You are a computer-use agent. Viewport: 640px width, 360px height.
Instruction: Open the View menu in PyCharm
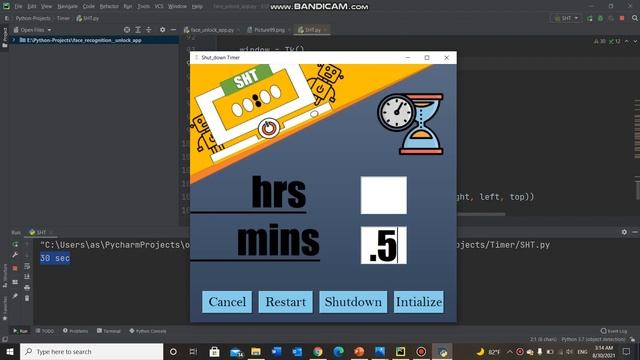47,7
